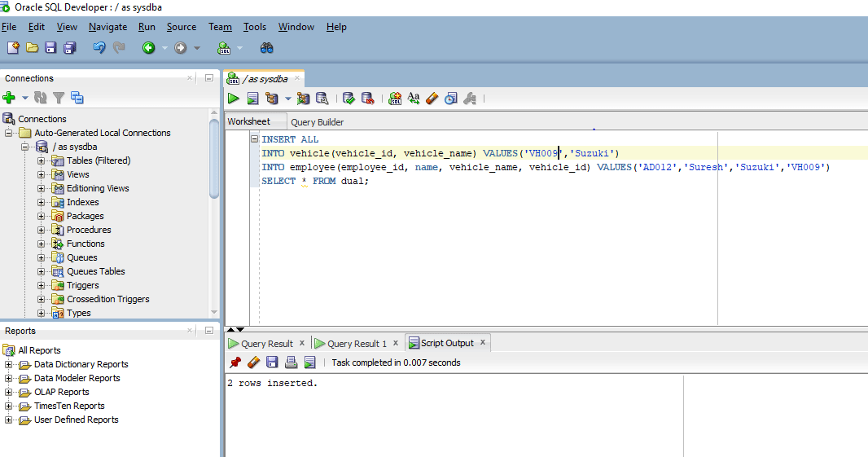Pin the Script Output with the pin icon
The height and width of the screenshot is (457, 868).
point(235,363)
